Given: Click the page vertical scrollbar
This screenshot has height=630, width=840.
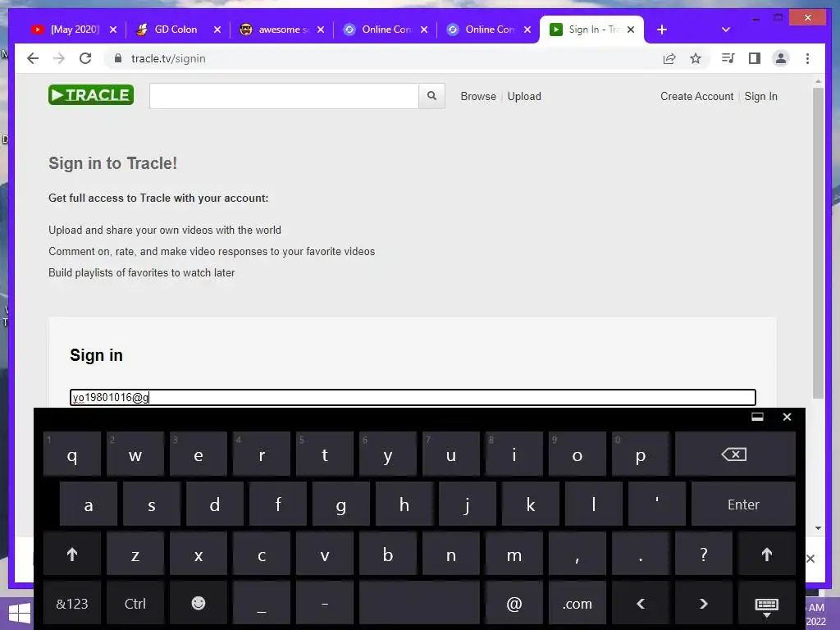Looking at the screenshot, I should tap(818, 244).
